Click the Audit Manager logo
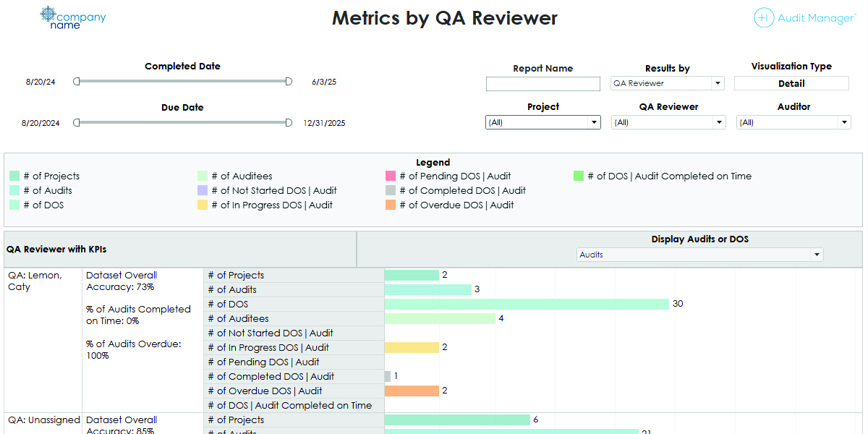Viewport: 868px width, 434px height. pos(804,18)
